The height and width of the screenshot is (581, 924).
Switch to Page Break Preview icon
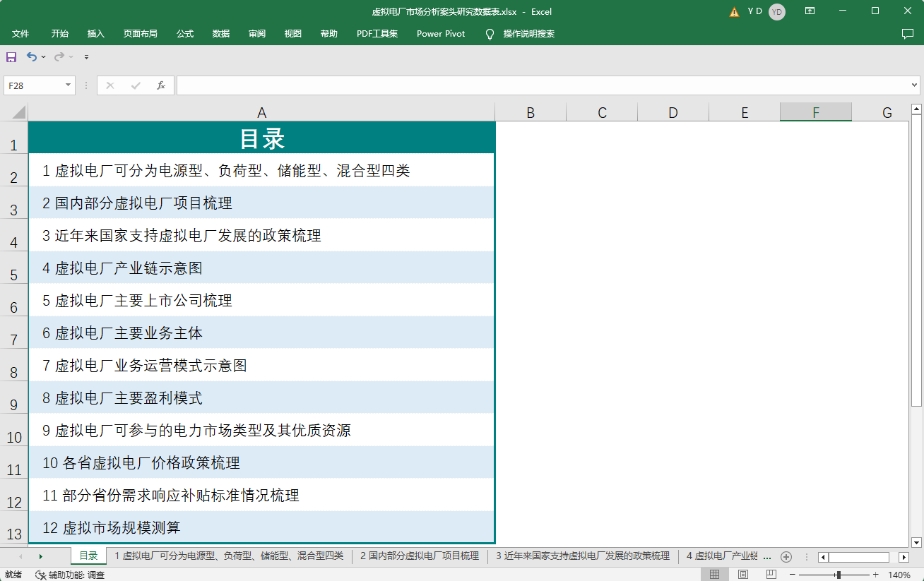pyautogui.click(x=771, y=575)
